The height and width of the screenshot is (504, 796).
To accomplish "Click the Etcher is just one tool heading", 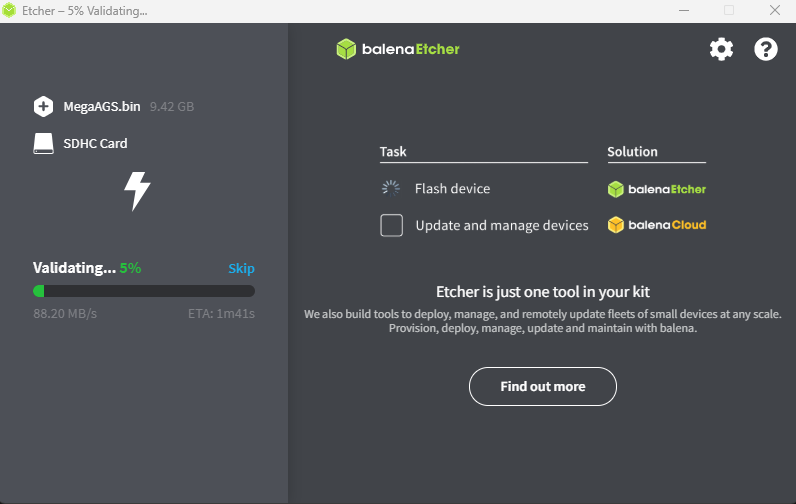I will 543,292.
